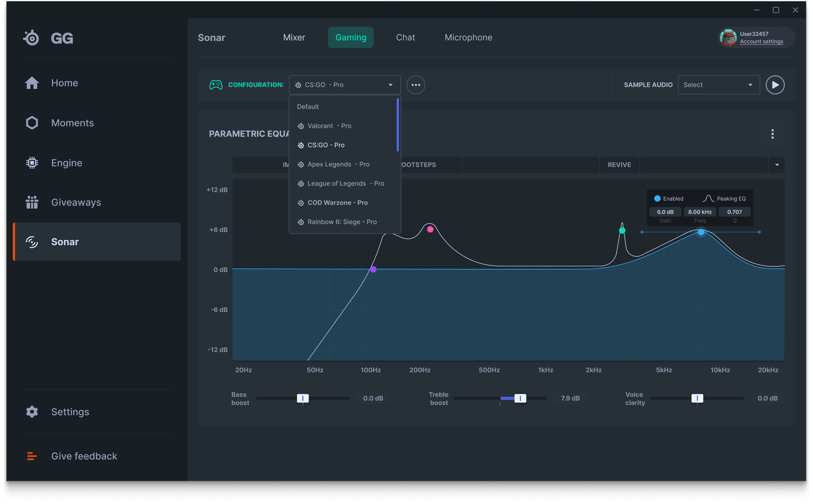Image resolution: width=813 pixels, height=504 pixels.
Task: Select the pink EQ band point
Action: pos(430,229)
